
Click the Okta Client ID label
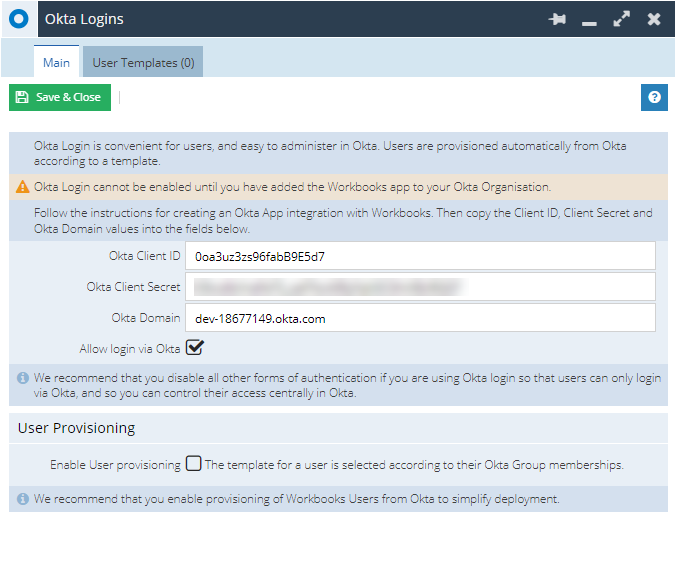[x=144, y=256]
